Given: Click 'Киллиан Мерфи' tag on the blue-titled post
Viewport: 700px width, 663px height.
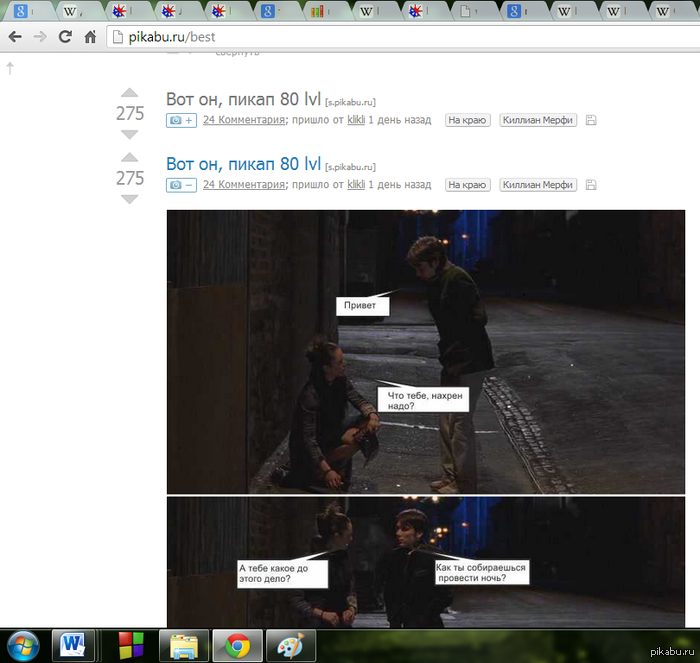Looking at the screenshot, I should (x=538, y=185).
